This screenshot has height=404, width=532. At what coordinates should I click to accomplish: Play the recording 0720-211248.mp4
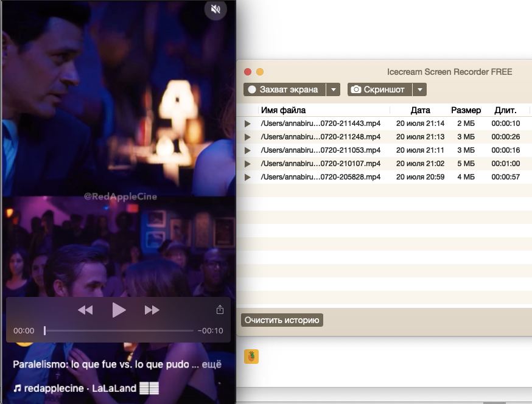247,137
